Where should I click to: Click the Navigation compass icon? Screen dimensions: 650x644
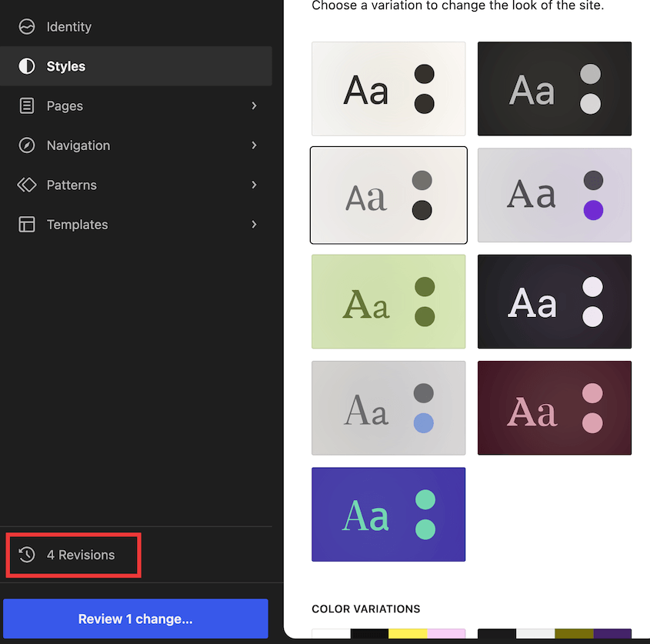pyautogui.click(x=27, y=145)
